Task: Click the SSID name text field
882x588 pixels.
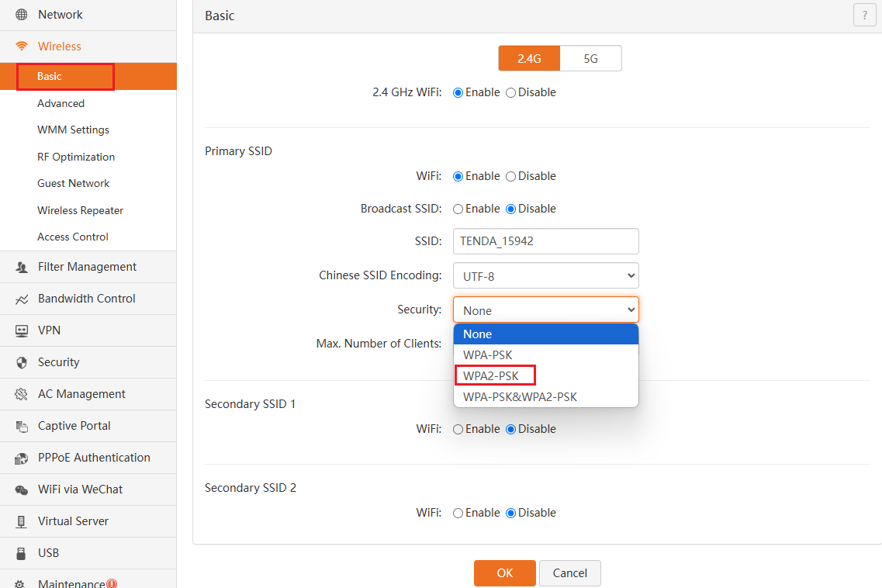Action: pos(545,241)
